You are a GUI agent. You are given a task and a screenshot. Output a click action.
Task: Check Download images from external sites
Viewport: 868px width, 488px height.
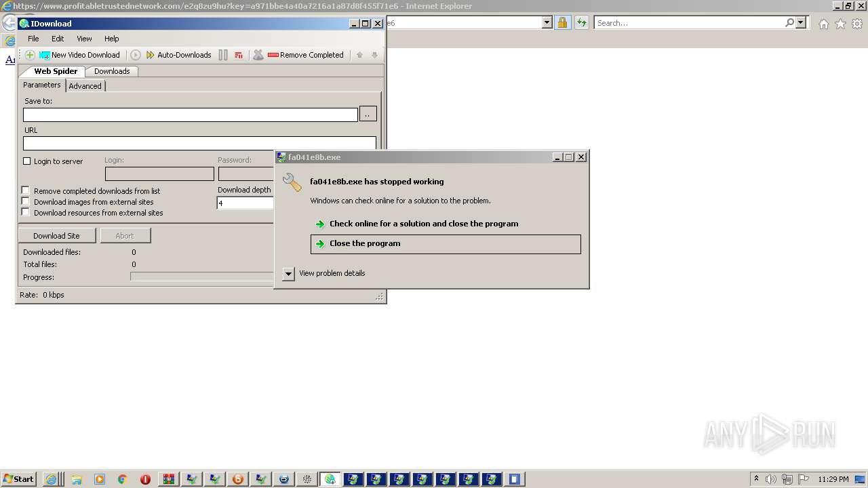pyautogui.click(x=26, y=201)
